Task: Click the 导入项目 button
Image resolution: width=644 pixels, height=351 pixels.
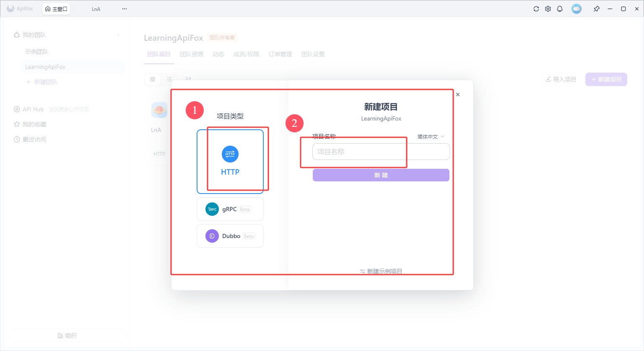Action: point(561,79)
